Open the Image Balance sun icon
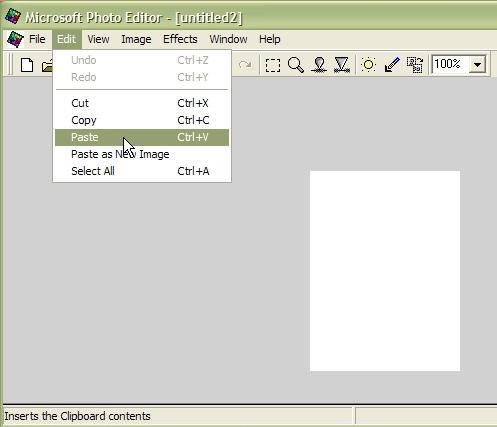 [x=369, y=65]
